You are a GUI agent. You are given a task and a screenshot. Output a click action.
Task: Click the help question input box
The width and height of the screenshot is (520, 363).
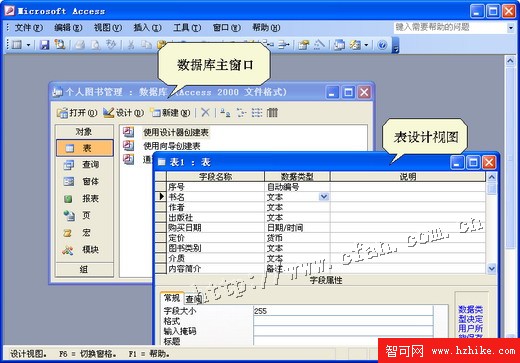(450, 27)
